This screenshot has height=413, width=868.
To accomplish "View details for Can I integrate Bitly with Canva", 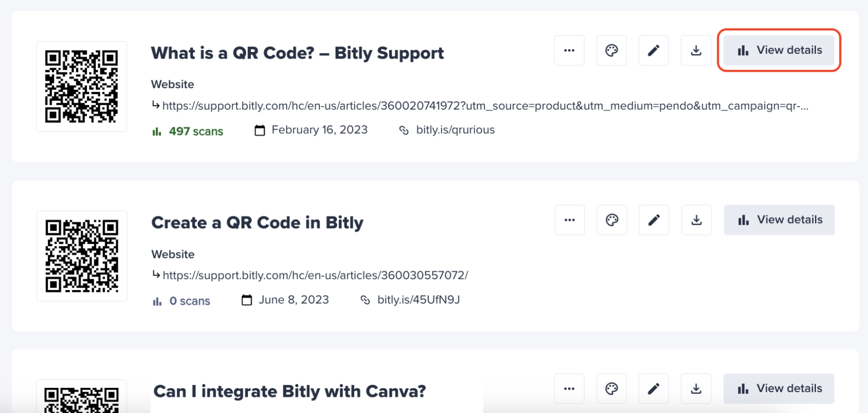I will [779, 389].
